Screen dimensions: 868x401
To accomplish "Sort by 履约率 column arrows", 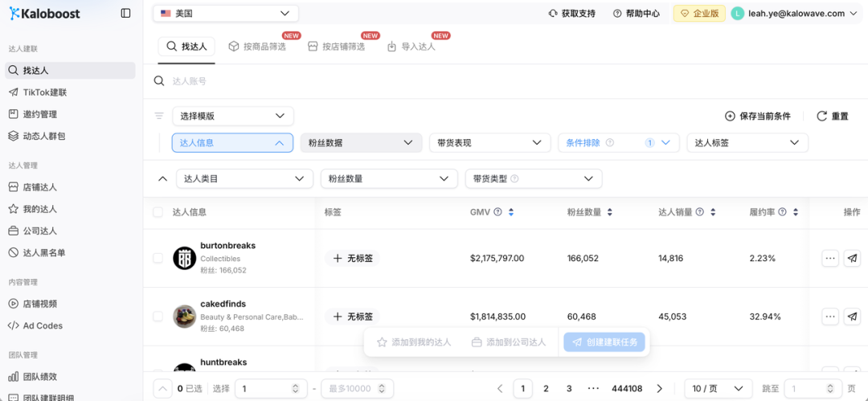I will pyautogui.click(x=796, y=211).
